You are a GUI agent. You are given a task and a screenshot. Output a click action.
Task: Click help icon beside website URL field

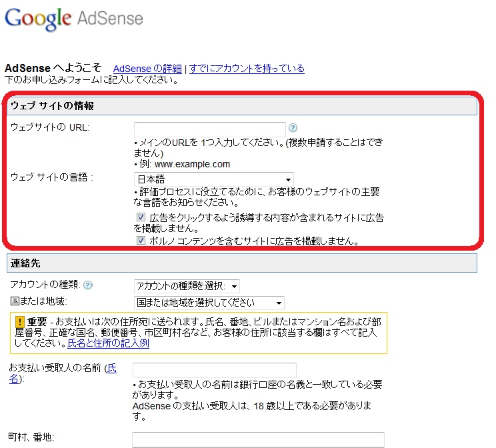pyautogui.click(x=292, y=128)
